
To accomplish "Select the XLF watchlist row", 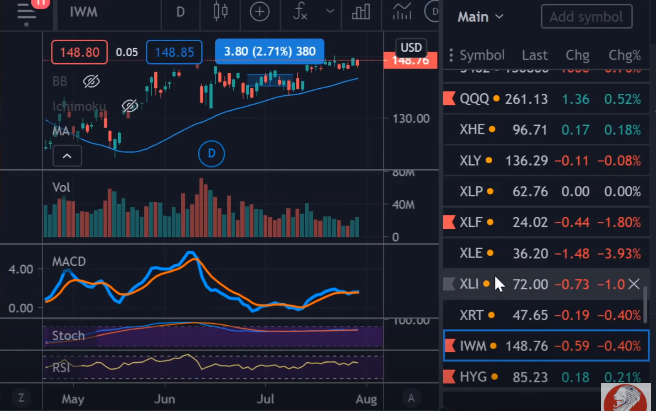I will 546,222.
